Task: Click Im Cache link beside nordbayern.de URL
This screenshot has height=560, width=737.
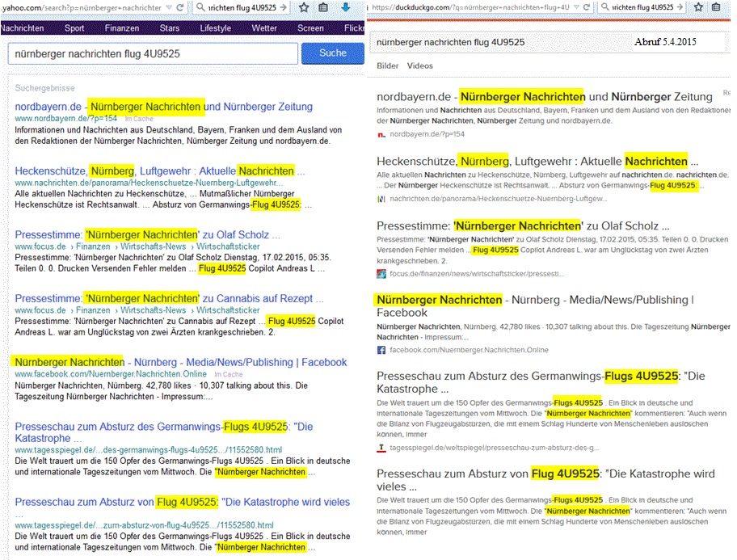Action: [139, 119]
